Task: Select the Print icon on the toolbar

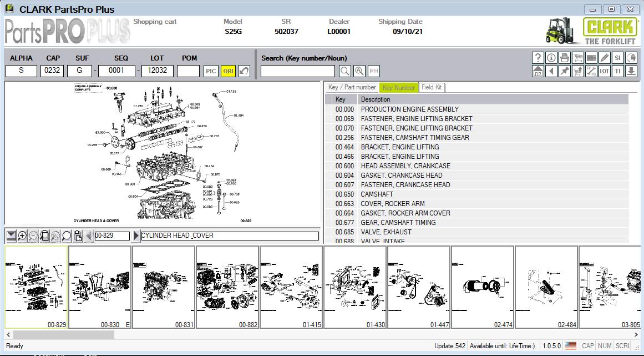Action: pyautogui.click(x=565, y=57)
